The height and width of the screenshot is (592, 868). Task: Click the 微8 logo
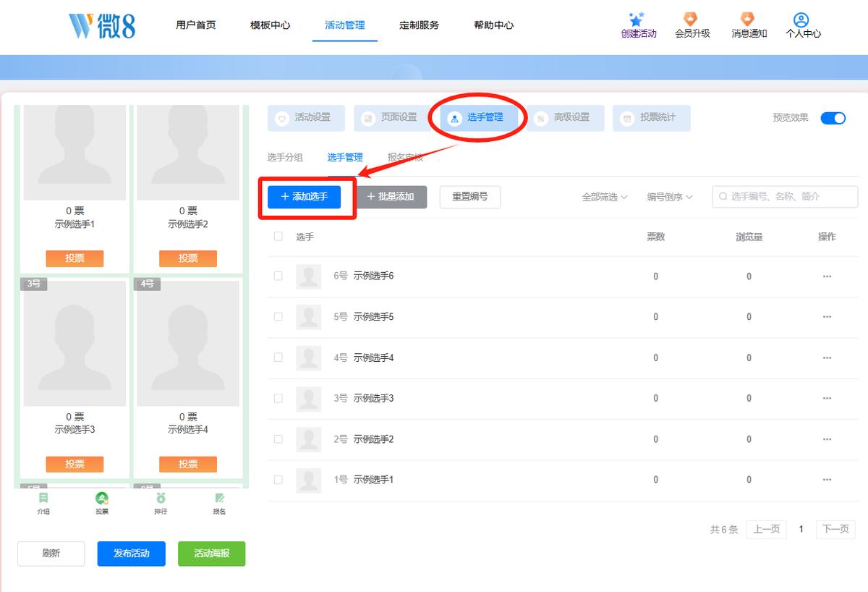click(x=102, y=25)
